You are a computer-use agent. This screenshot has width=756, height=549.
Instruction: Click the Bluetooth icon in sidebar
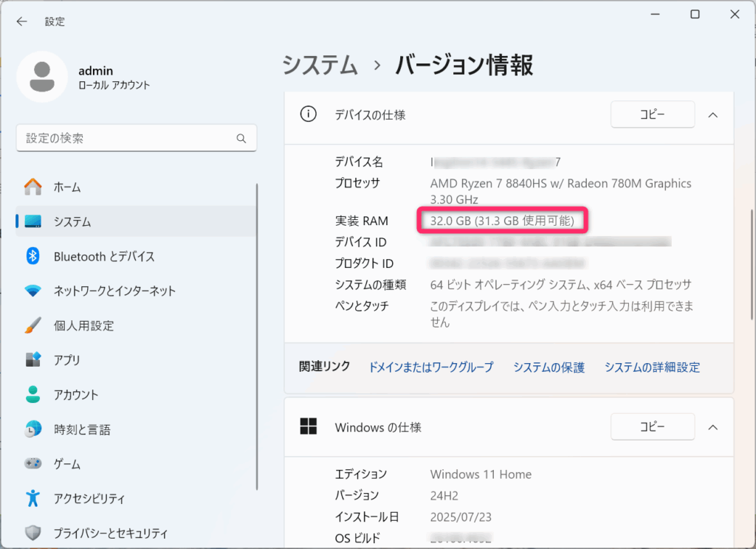(32, 256)
